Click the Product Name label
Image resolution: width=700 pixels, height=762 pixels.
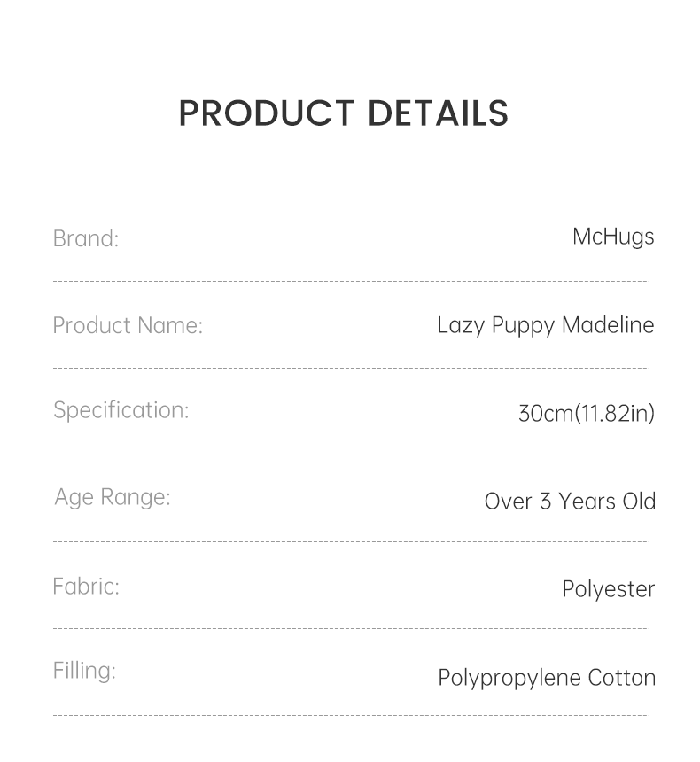point(128,325)
